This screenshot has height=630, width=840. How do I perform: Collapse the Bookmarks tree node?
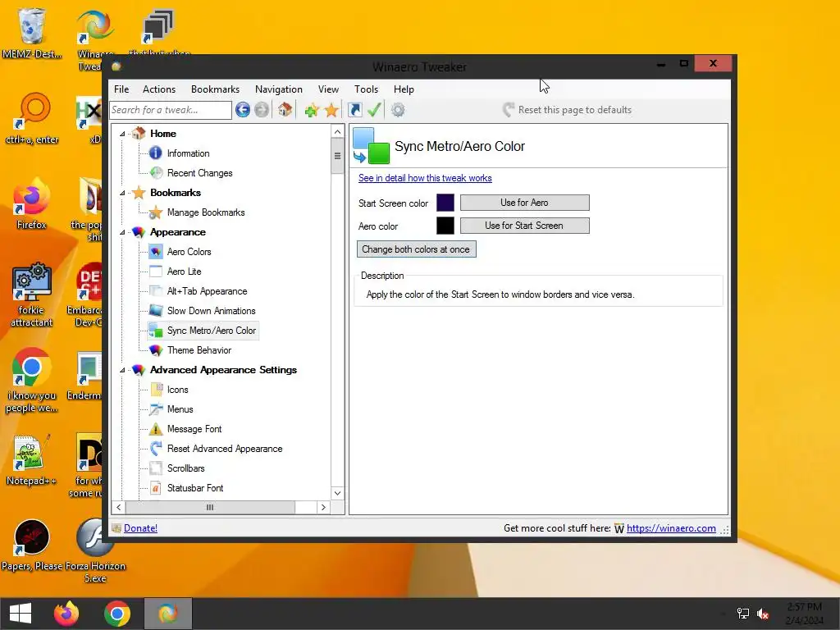122,193
